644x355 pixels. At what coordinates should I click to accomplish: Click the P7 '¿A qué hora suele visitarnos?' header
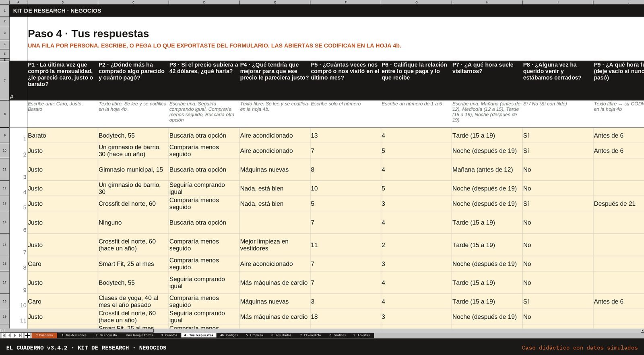click(x=487, y=80)
